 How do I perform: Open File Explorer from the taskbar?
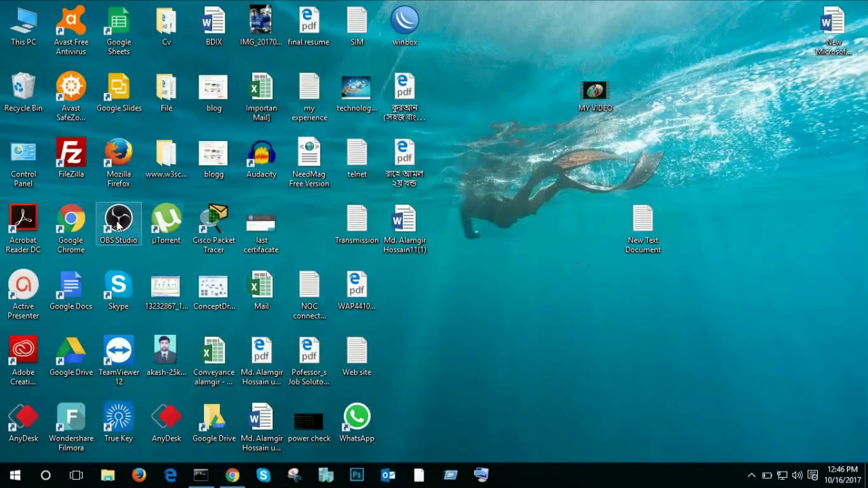(x=107, y=475)
